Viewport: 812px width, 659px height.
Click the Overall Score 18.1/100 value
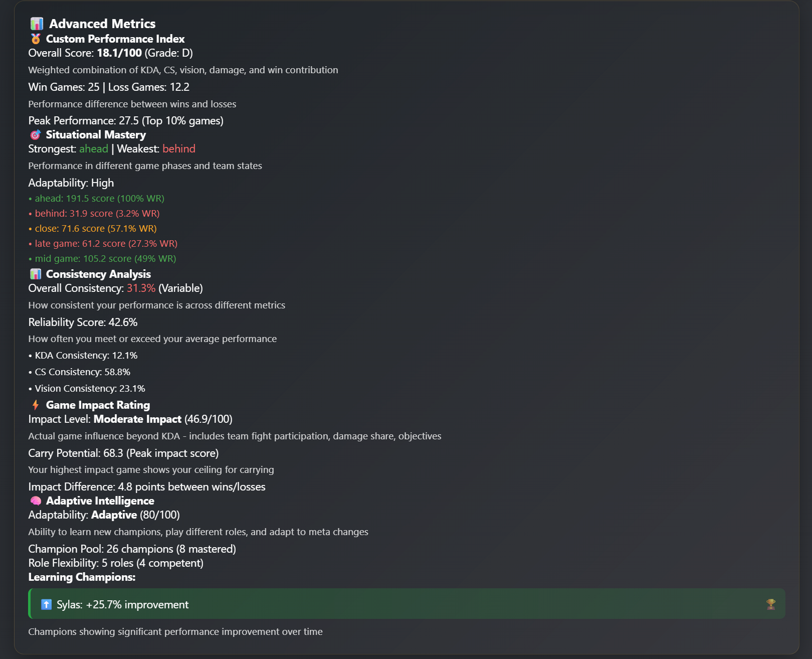[119, 53]
